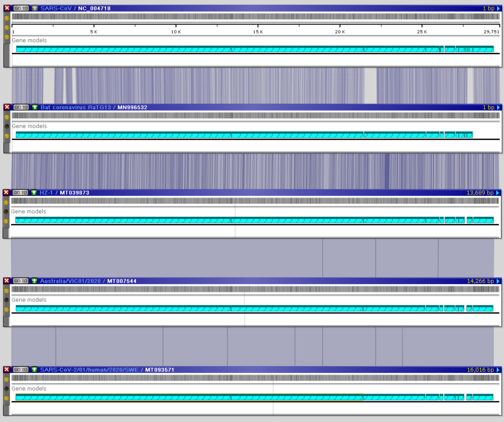
Task: Enable the dark ruler dot in MT093571 panel
Action: pyautogui.click(x=6, y=389)
